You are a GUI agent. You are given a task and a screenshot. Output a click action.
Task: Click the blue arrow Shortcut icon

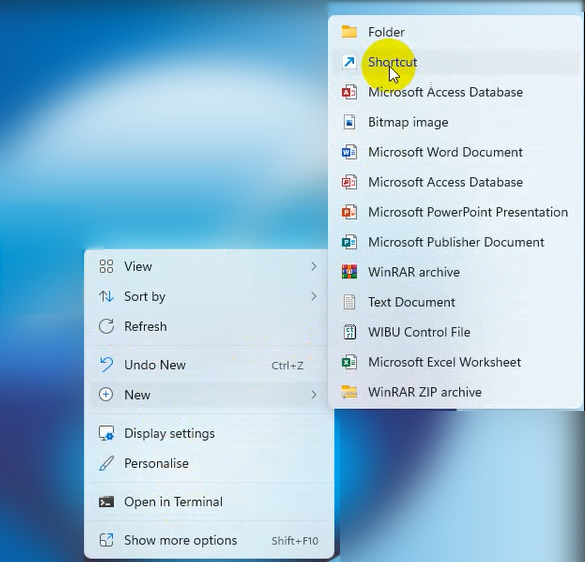click(349, 62)
